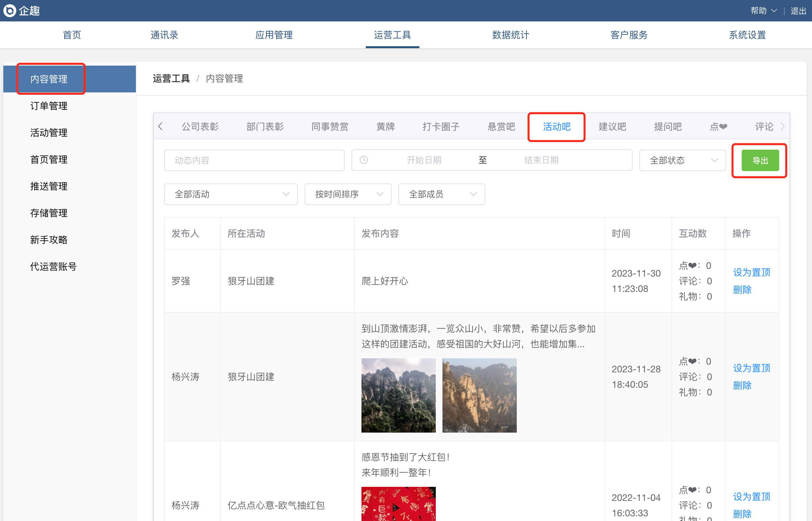The height and width of the screenshot is (521, 812).
Task: Switch to the 数据统计 menu
Action: tap(510, 35)
